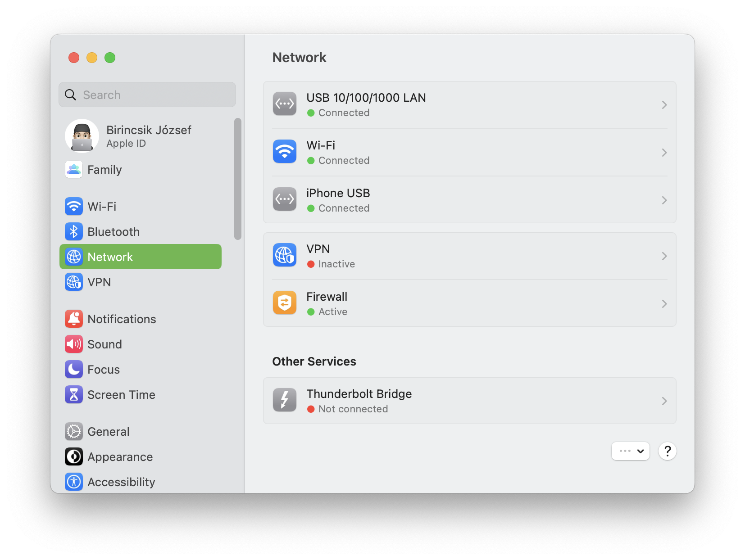Screen dimensions: 745x560
Task: Click the Bluetooth icon in sidebar
Action: point(74,232)
